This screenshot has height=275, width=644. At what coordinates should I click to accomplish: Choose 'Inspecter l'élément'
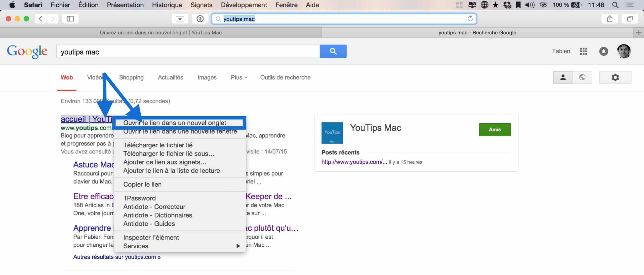180,238
